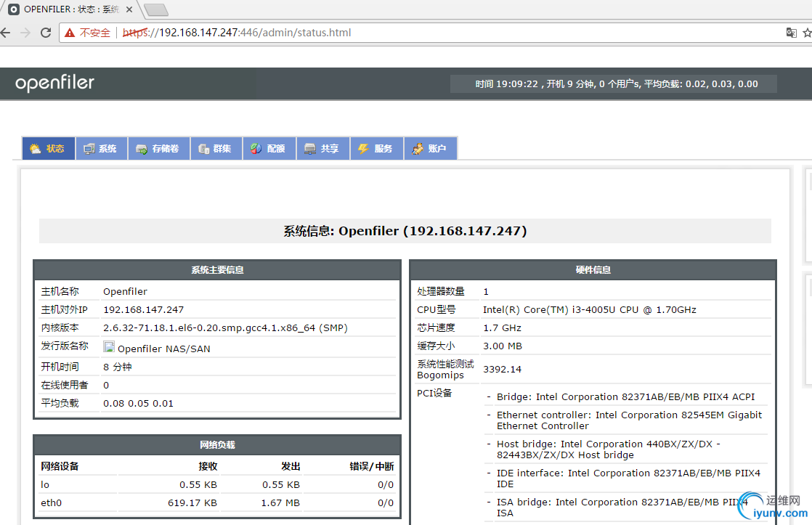Select the 处理器数量 label
Image resolution: width=812 pixels, height=525 pixels.
tap(441, 291)
